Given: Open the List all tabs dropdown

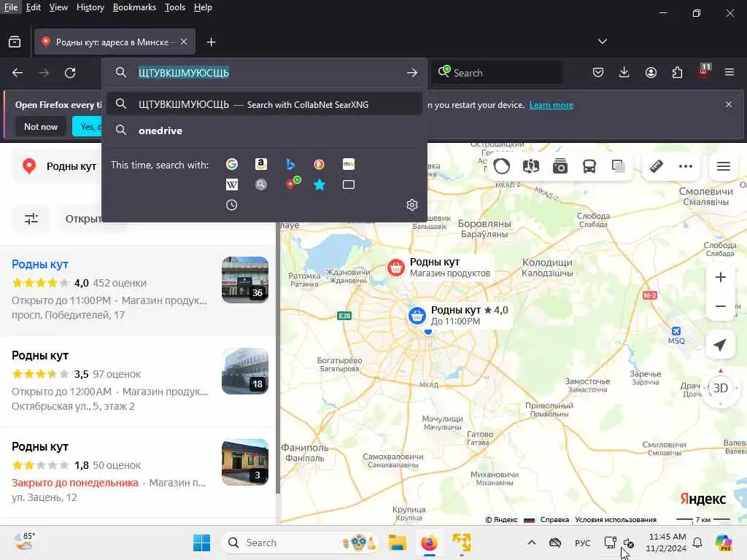Looking at the screenshot, I should coord(603,42).
